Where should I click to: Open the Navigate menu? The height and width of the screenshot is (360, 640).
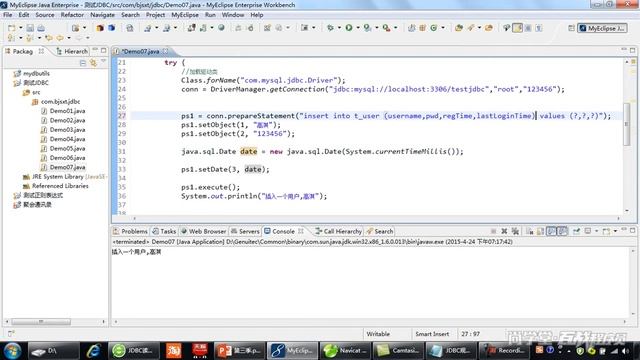[102, 15]
